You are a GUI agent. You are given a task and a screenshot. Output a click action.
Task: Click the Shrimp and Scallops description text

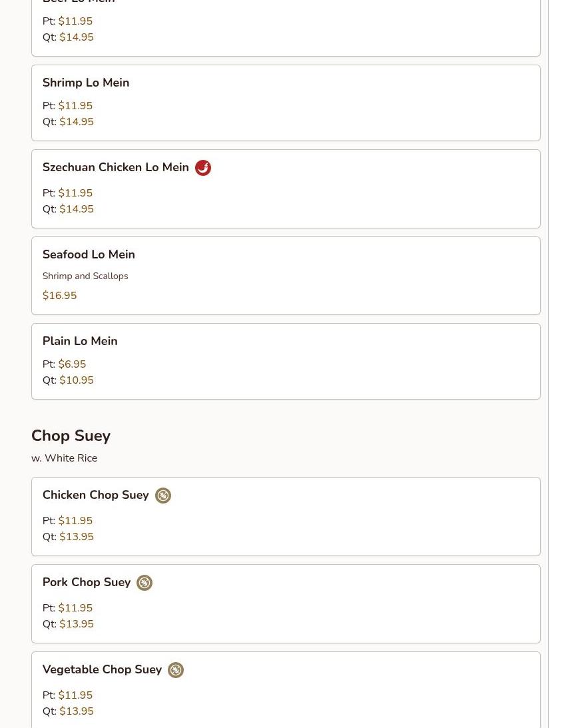pyautogui.click(x=85, y=276)
